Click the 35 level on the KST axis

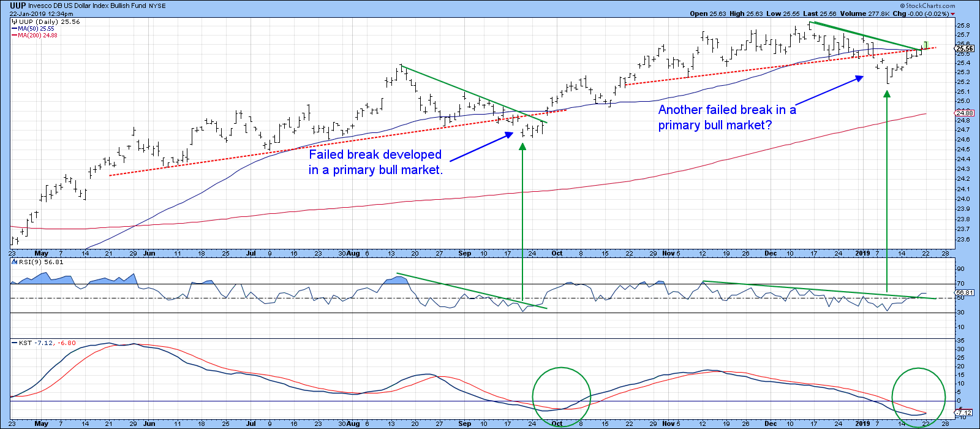pyautogui.click(x=960, y=340)
